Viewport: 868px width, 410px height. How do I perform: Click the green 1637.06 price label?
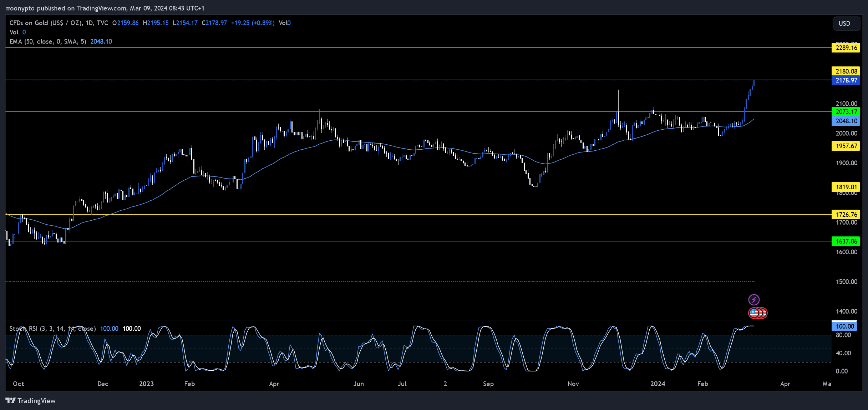click(846, 241)
